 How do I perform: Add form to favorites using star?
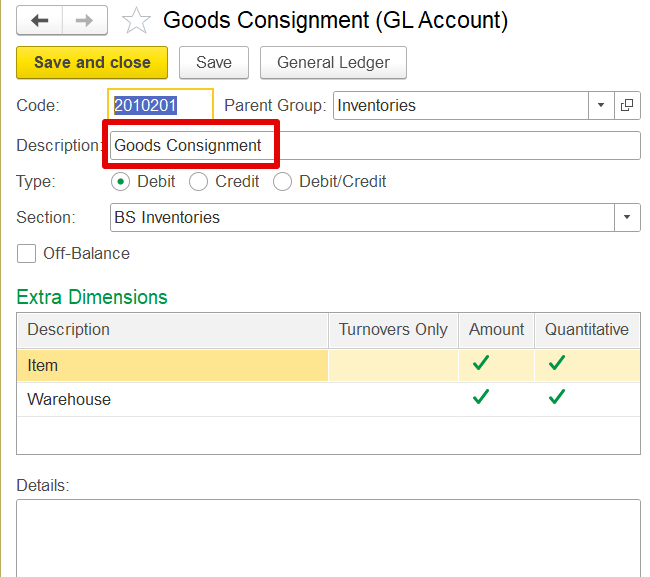(x=136, y=21)
